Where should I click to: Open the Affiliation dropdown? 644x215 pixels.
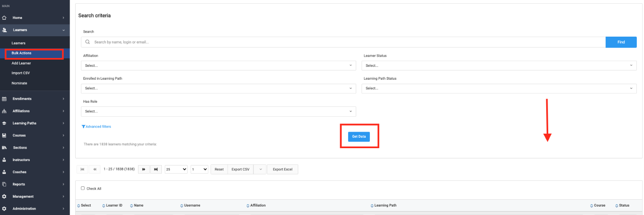pyautogui.click(x=218, y=66)
